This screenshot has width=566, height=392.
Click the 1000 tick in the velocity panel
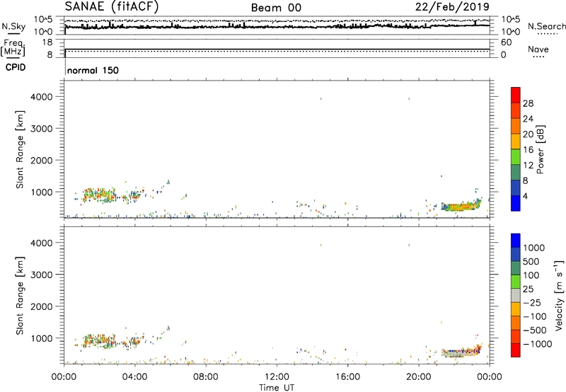42,338
